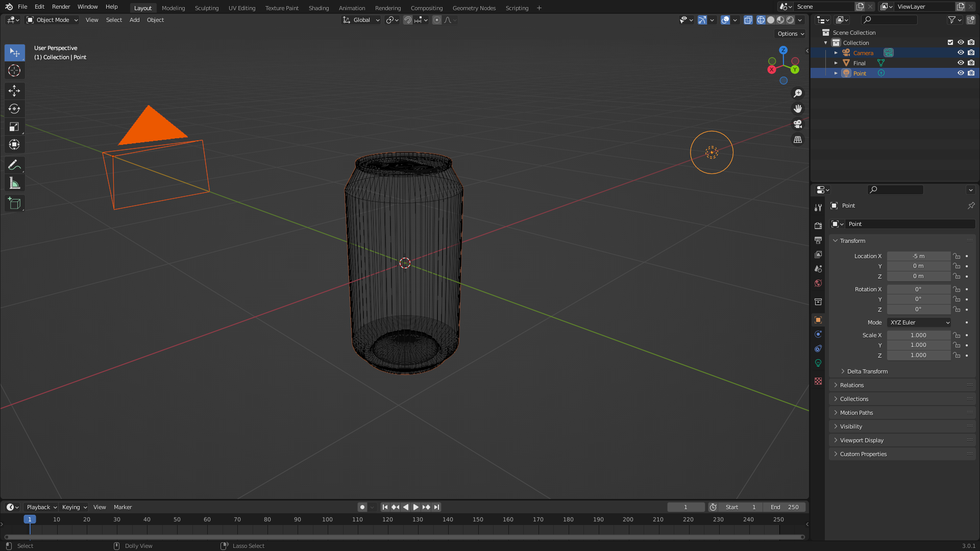Open the View Layer properties tab

coord(818,254)
